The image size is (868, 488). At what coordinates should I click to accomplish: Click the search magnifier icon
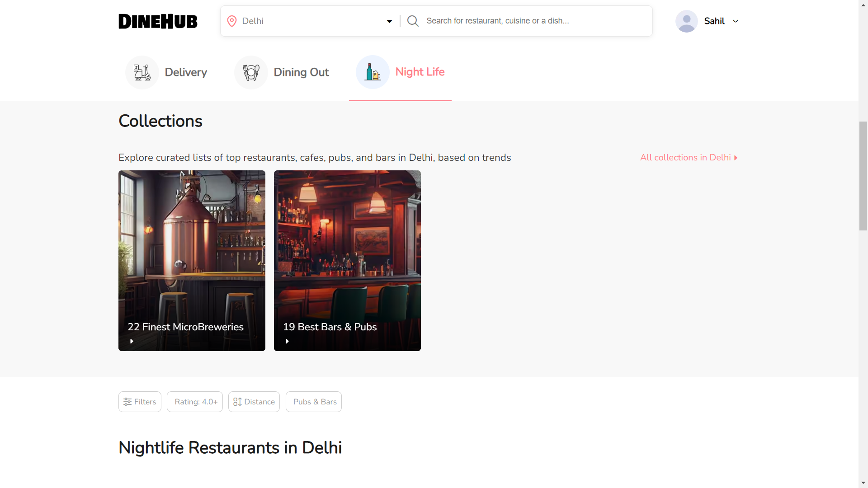(x=412, y=21)
